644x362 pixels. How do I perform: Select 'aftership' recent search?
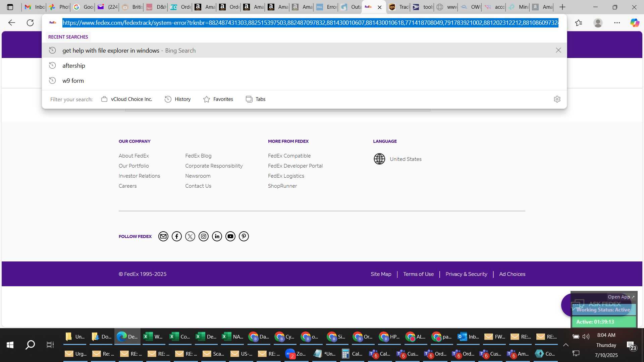tap(304, 66)
